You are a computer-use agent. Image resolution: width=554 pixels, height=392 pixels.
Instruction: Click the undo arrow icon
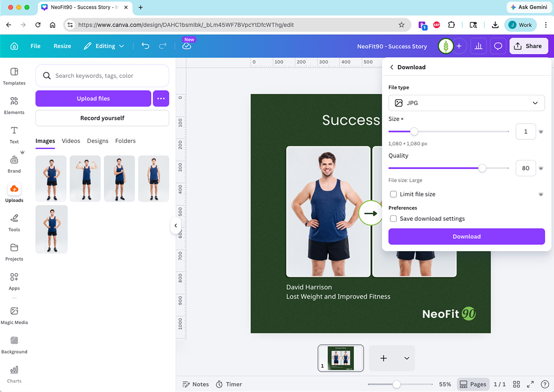point(145,46)
